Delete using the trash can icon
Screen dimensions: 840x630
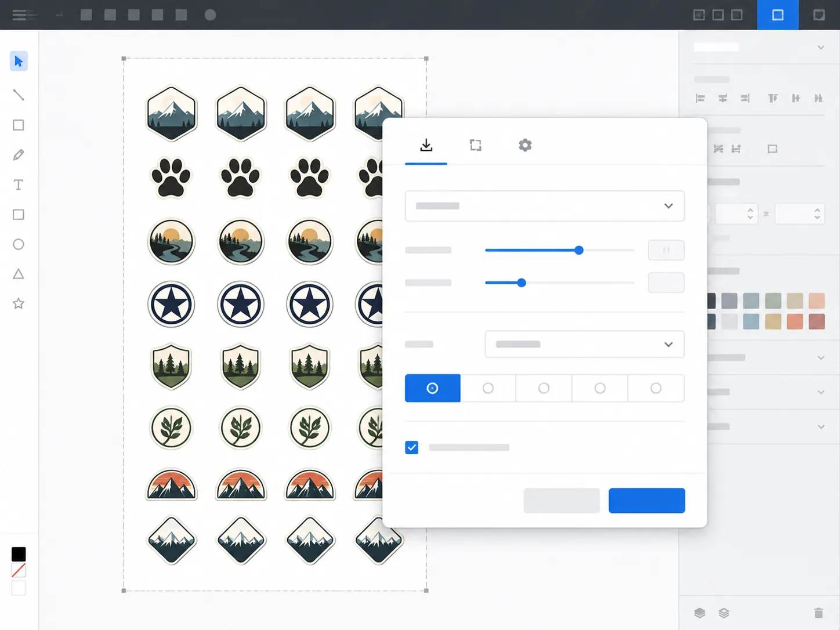tap(819, 613)
